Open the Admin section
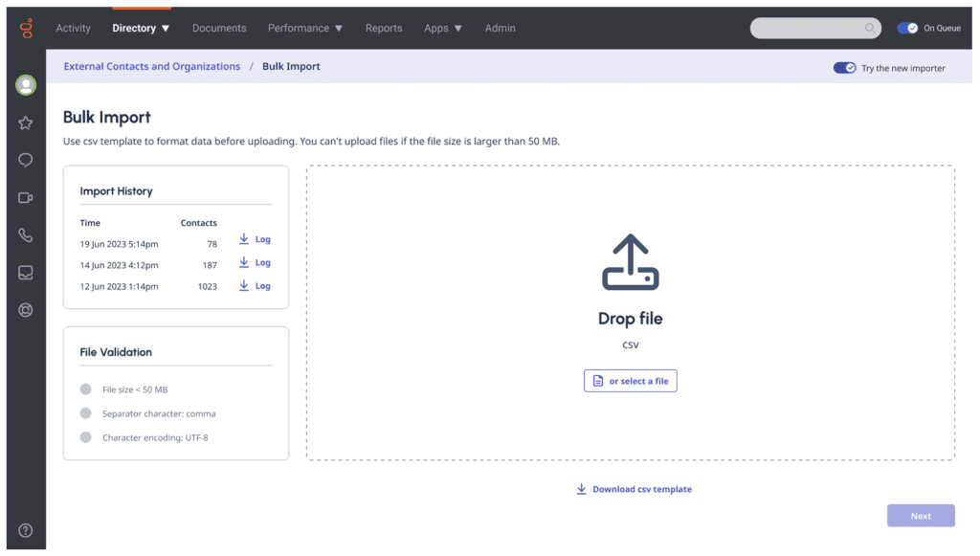The width and height of the screenshot is (980, 556). [x=500, y=28]
